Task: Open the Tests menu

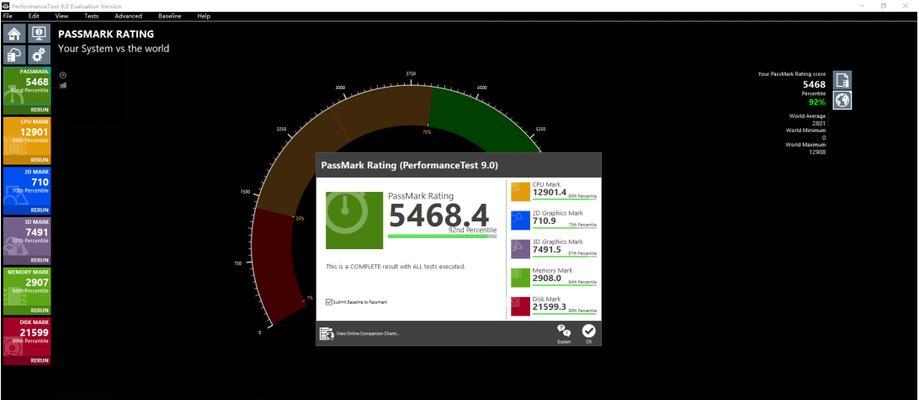Action: pyautogui.click(x=91, y=16)
